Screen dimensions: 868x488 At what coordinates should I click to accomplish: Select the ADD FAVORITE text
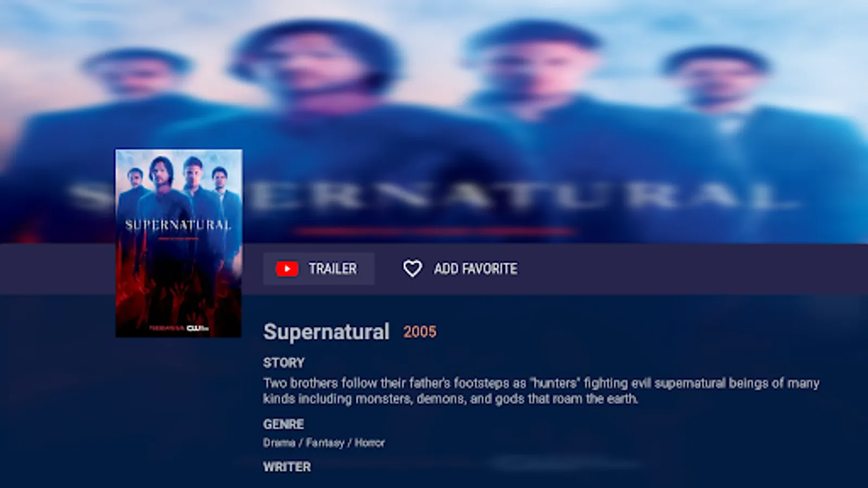[x=475, y=268]
